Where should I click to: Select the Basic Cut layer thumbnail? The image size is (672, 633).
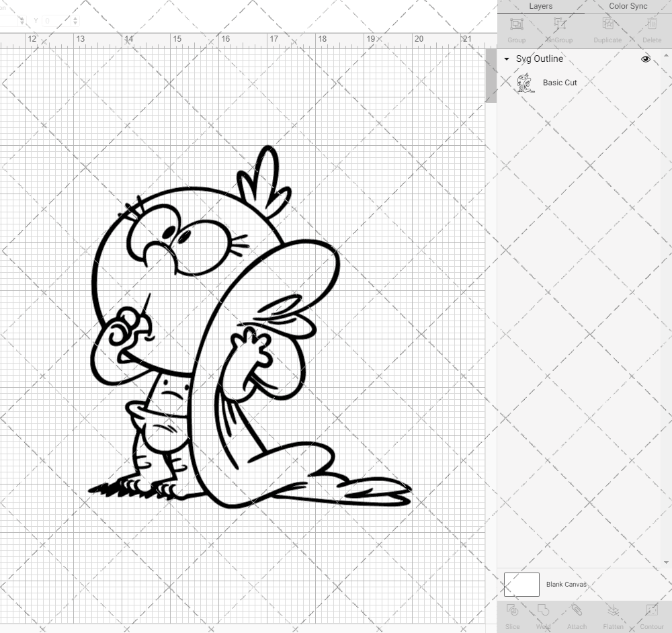[523, 82]
